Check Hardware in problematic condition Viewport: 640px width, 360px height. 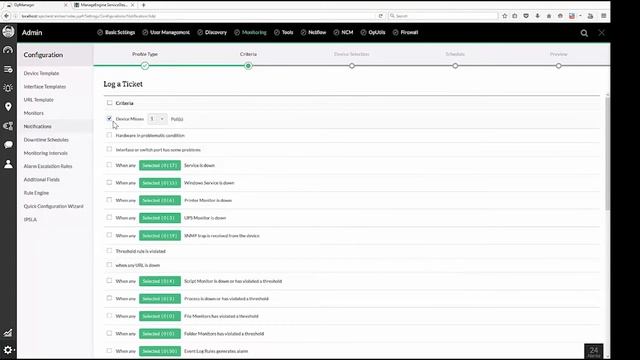(109, 135)
